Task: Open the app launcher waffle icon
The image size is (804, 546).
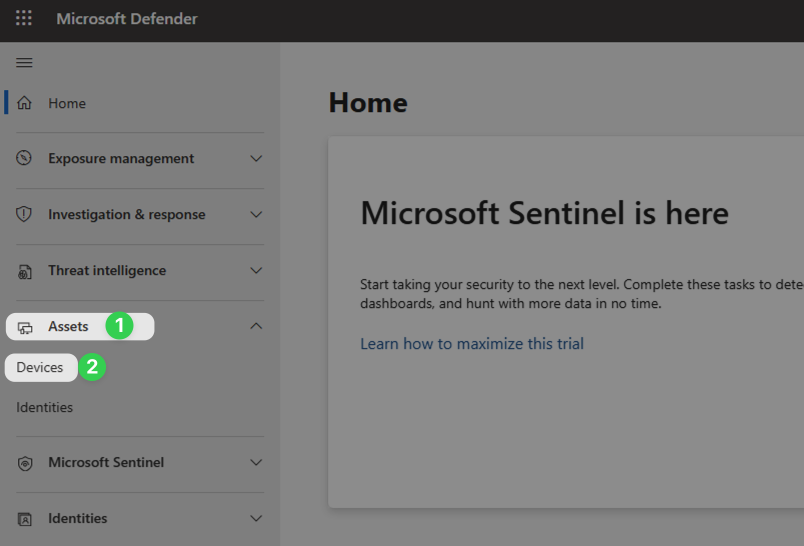Action: 24,18
